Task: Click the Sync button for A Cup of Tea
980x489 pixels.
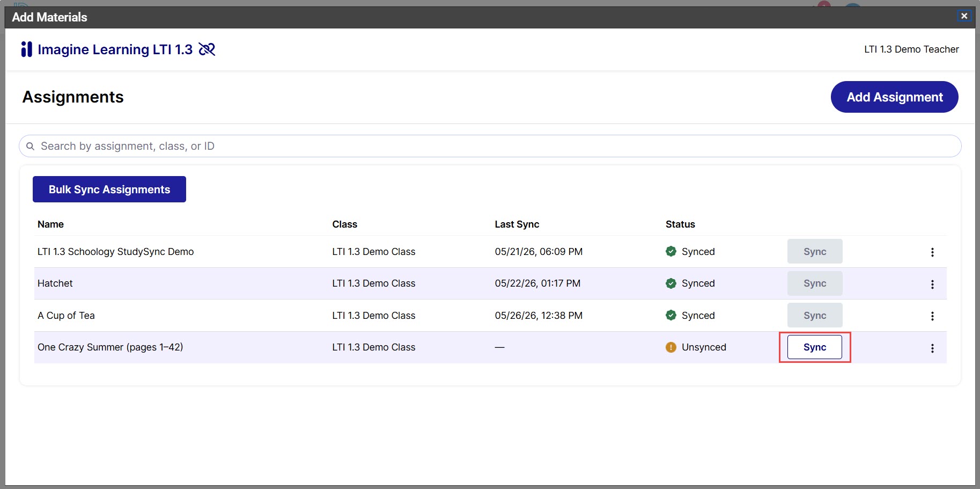Action: click(x=815, y=316)
